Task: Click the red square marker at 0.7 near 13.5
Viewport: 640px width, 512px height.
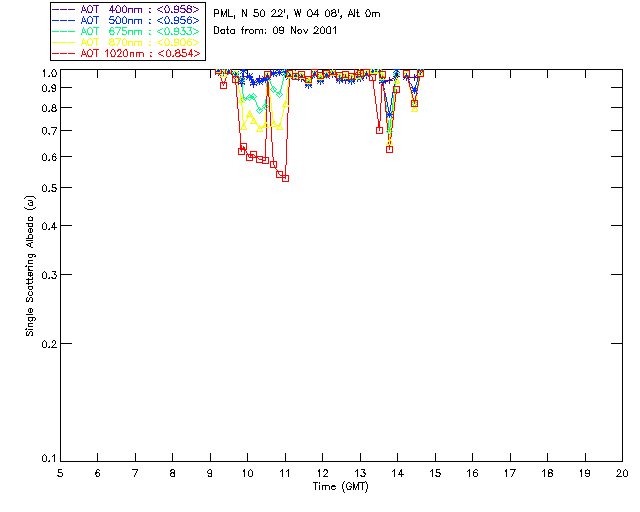Action: coord(380,130)
